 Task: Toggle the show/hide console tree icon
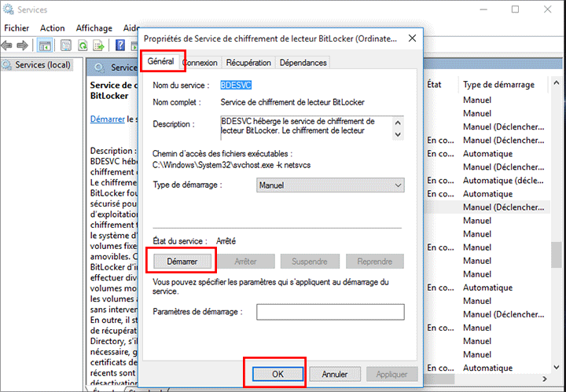click(x=45, y=46)
